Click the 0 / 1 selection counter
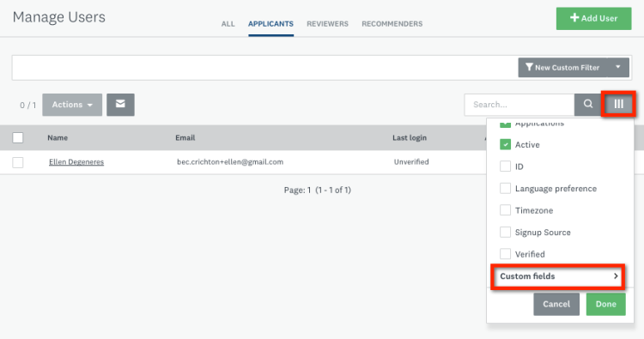This screenshot has width=644, height=339. coord(28,105)
